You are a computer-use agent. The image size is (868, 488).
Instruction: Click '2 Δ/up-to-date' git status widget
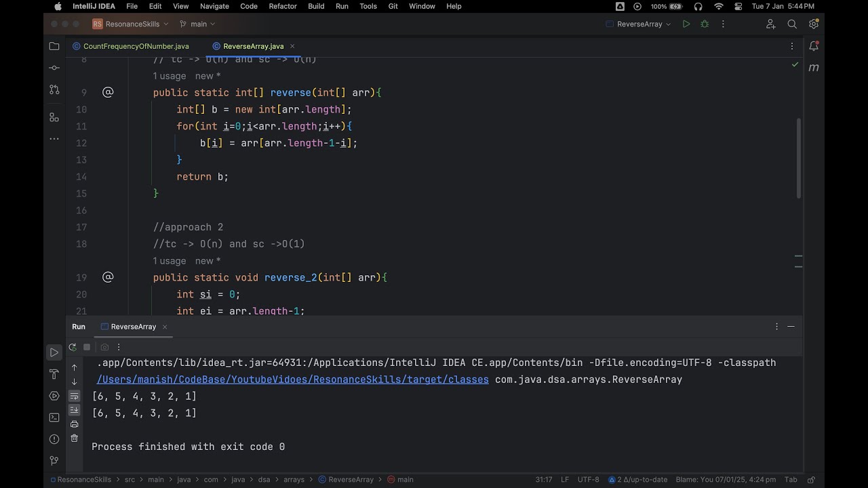(637, 479)
